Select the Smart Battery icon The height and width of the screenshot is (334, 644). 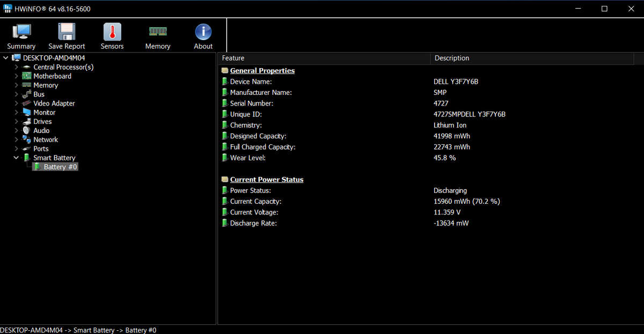(26, 158)
